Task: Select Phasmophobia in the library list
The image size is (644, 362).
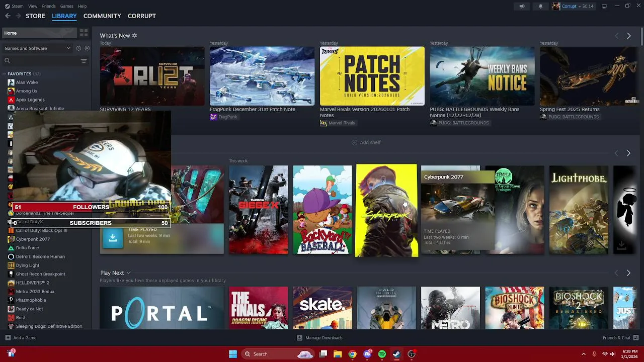Action: (31, 300)
